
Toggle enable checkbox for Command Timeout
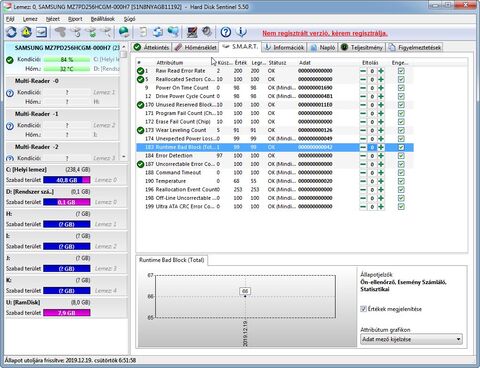point(401,172)
